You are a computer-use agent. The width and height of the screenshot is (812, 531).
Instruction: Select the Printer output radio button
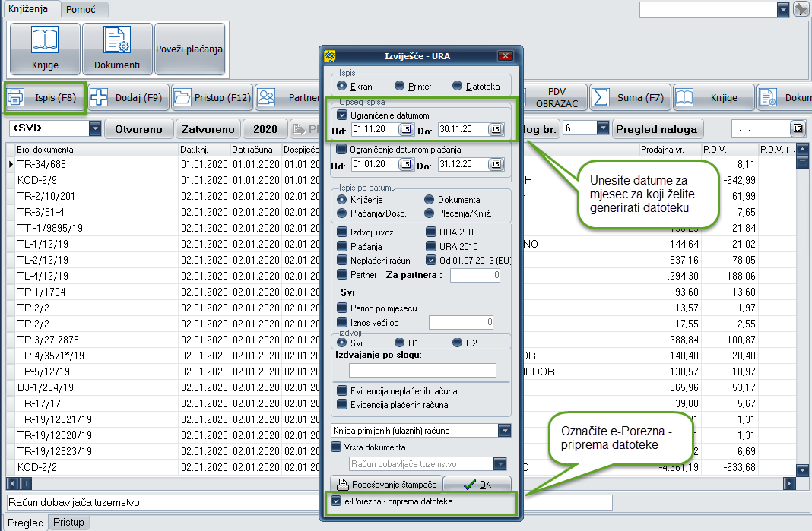click(399, 87)
